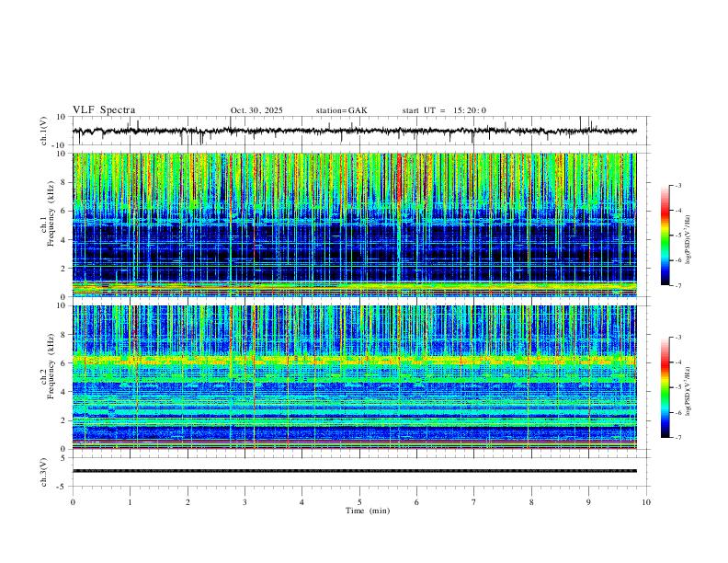This screenshot has height=563, width=728.
Task: Click the time axis tick label "3"
Action: [245, 502]
